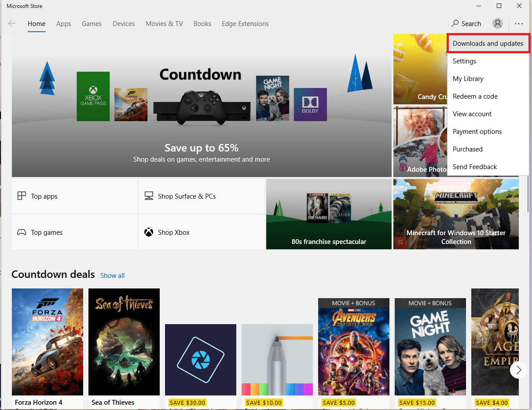Open the Top apps tile
The width and height of the screenshot is (532, 410).
click(74, 196)
